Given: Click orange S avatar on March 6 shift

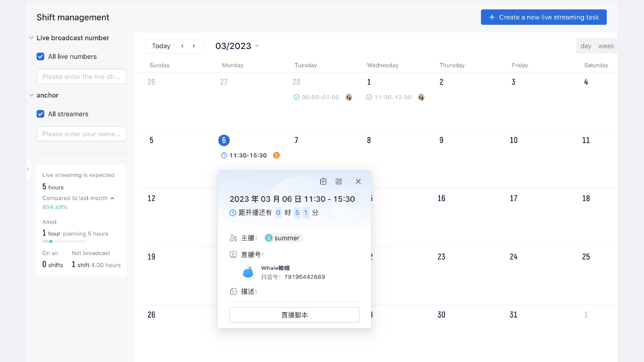Looking at the screenshot, I should coord(276,155).
